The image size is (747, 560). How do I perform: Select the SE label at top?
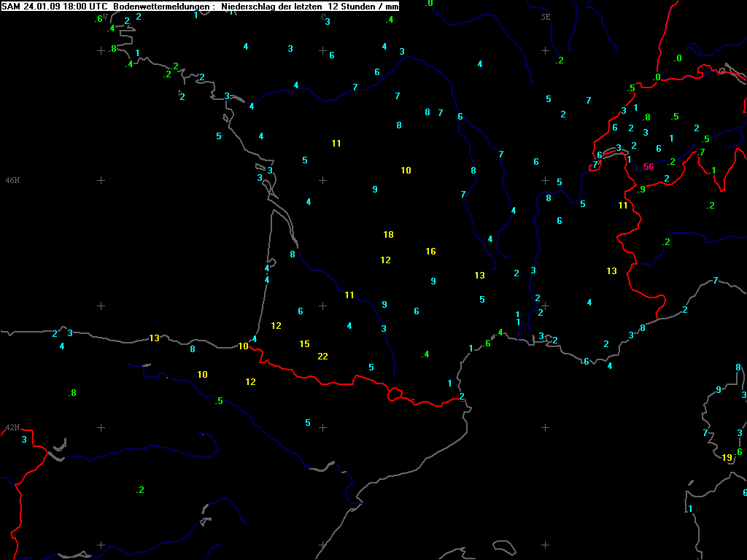click(x=545, y=16)
